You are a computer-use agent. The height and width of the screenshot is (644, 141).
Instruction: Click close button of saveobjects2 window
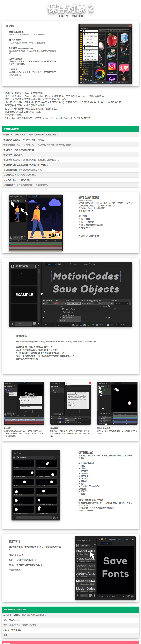tap(130, 26)
